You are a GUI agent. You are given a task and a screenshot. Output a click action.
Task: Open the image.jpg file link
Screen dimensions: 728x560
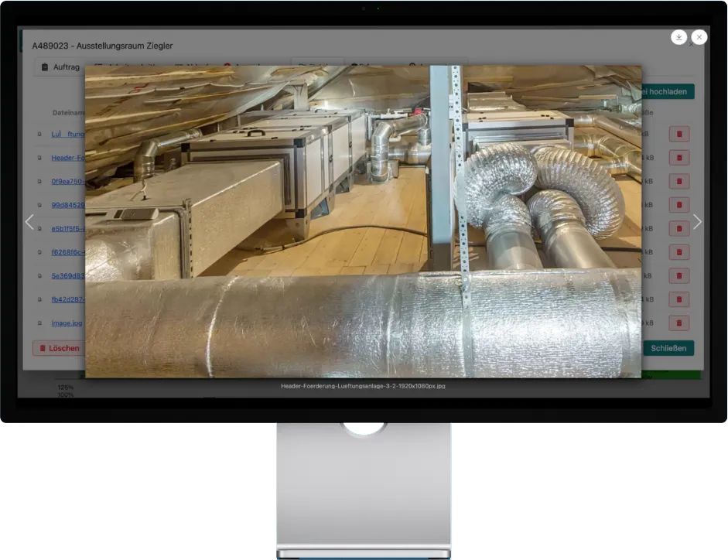(x=67, y=323)
